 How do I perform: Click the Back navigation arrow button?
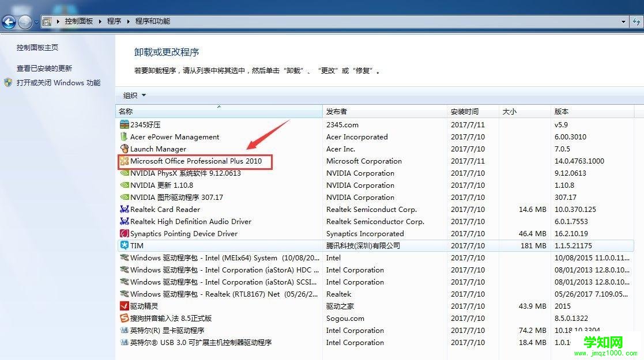[x=9, y=22]
